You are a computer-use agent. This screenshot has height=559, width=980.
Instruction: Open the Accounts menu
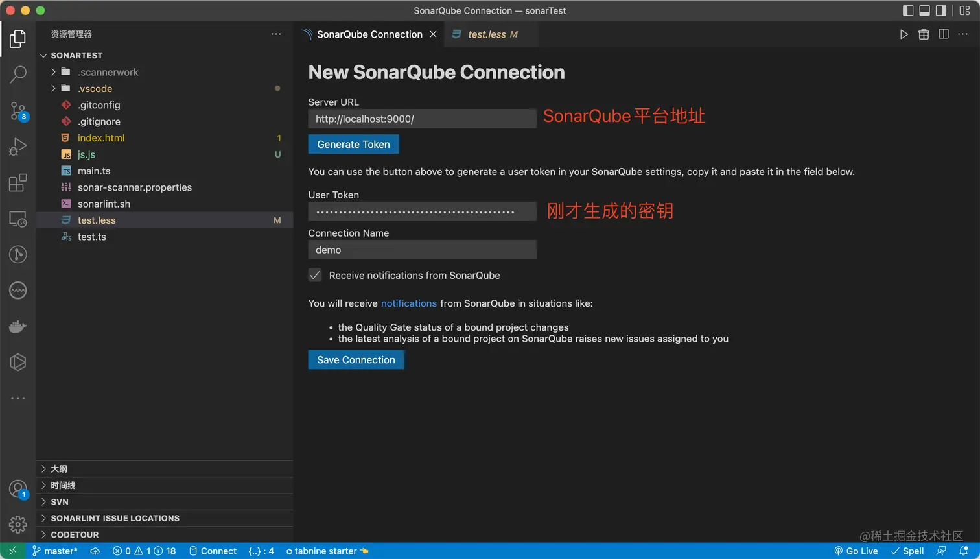pos(17,489)
